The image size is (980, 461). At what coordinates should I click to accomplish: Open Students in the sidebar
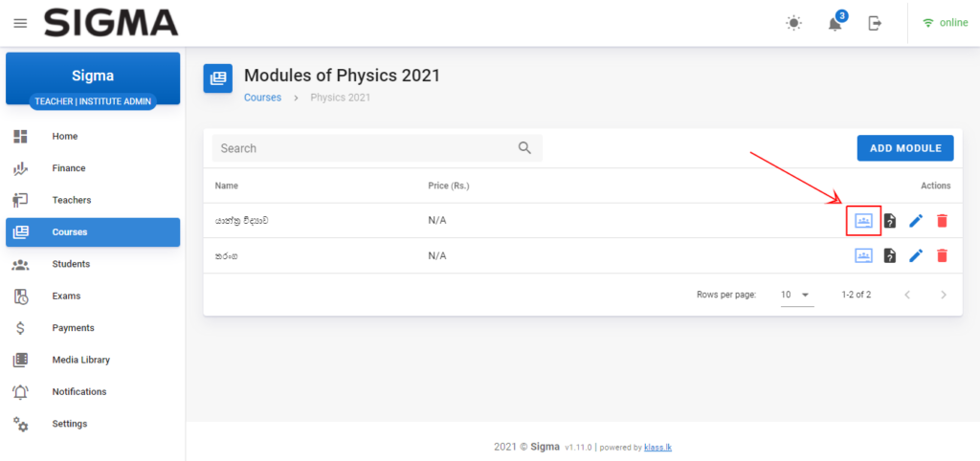tap(71, 264)
